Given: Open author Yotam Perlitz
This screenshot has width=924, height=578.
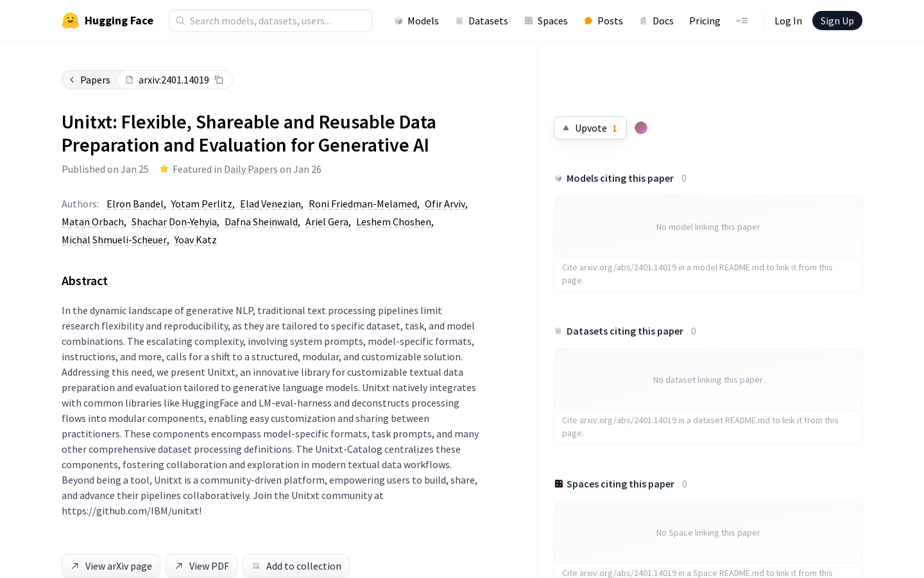Looking at the screenshot, I should 201,204.
